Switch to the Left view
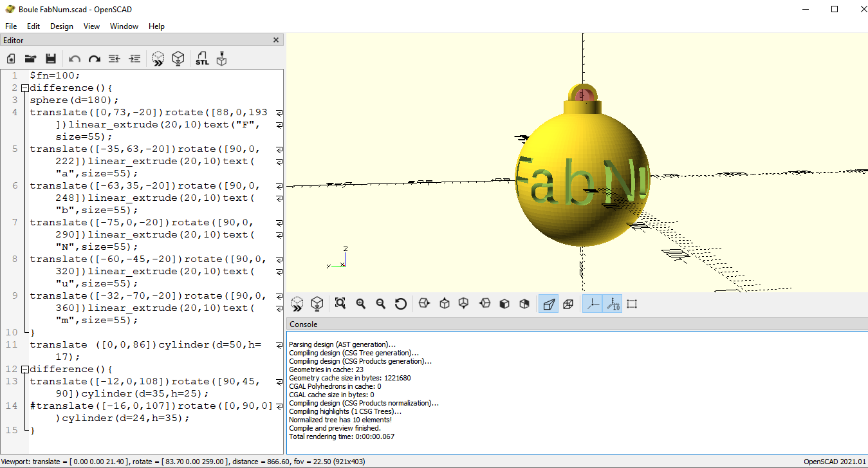This screenshot has height=468, width=868. [x=485, y=304]
